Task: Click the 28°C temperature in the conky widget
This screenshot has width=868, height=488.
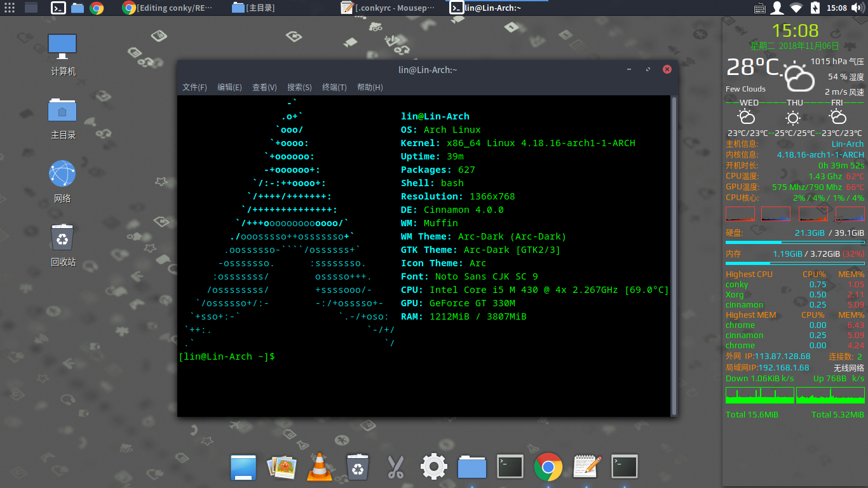Action: pos(753,67)
